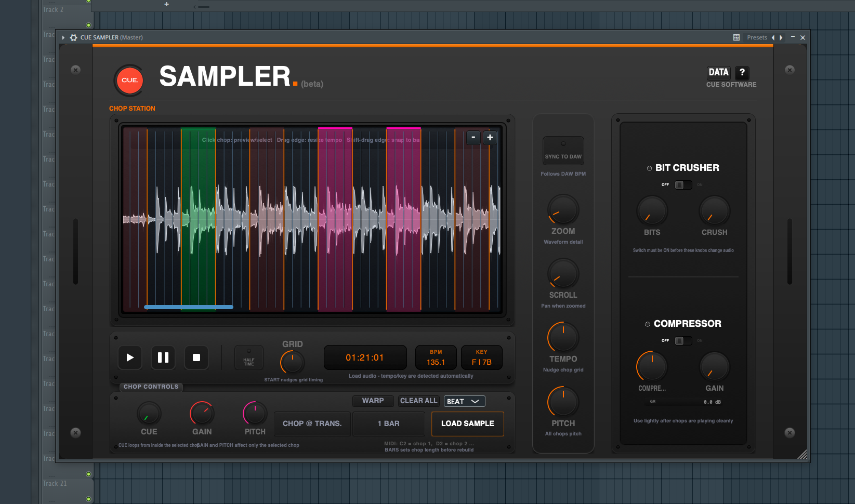Open the question mark help button
The image size is (855, 504).
pyautogui.click(x=742, y=72)
